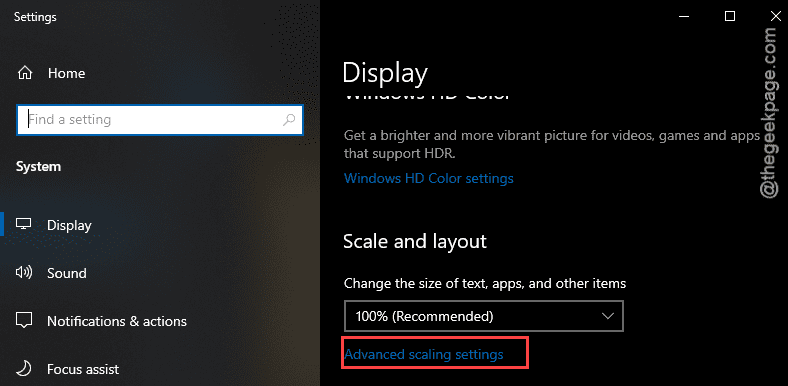This screenshot has height=386, width=788.
Task: Click the Home icon in sidebar
Action: [24, 73]
